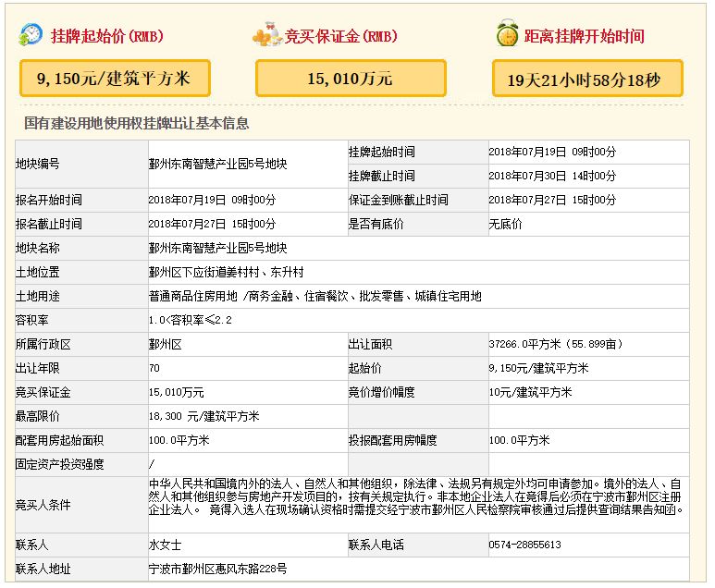Click the alarm clock icon beside 距离挂牌开始时间
The image size is (715, 588).
click(x=507, y=35)
